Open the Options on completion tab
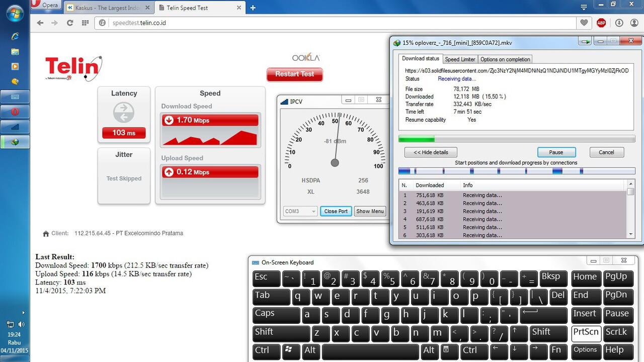 pyautogui.click(x=505, y=59)
